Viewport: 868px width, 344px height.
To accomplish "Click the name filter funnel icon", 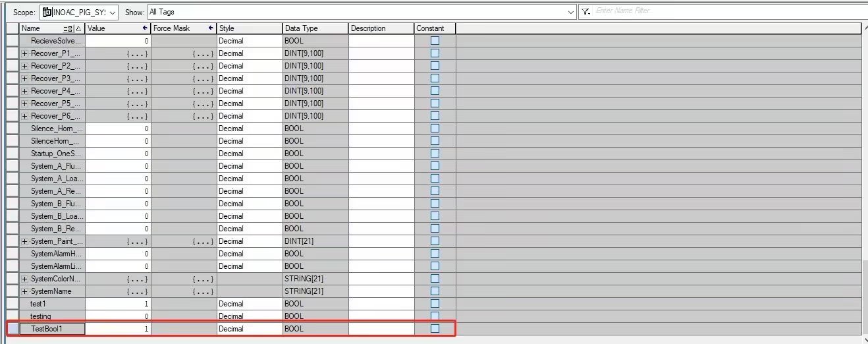I will pyautogui.click(x=585, y=12).
